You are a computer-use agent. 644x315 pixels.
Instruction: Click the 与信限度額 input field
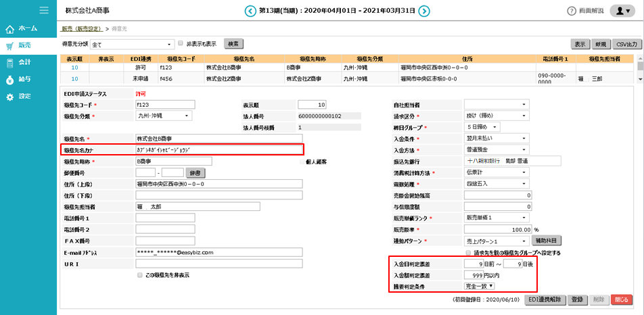click(x=498, y=206)
